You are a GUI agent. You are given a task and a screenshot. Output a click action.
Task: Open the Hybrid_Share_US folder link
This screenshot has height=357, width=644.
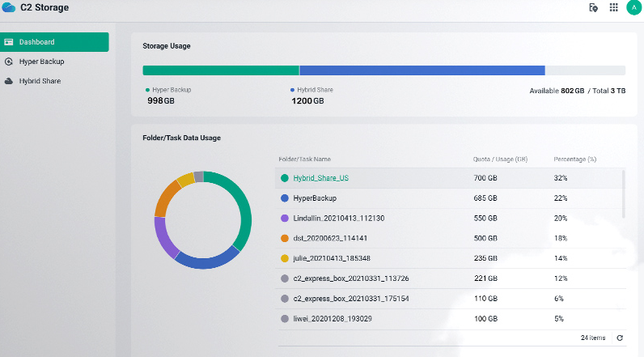(320, 178)
